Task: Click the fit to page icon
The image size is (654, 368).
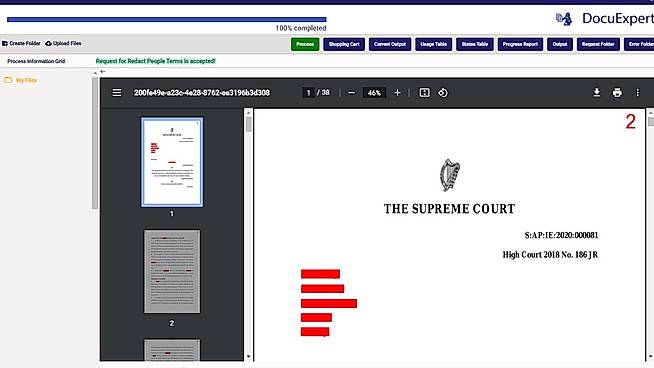Action: point(424,93)
